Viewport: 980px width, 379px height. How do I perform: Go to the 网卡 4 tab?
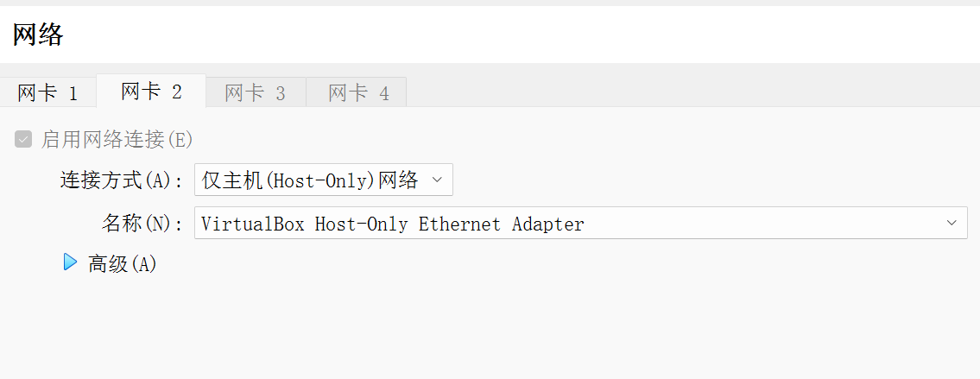pos(358,92)
